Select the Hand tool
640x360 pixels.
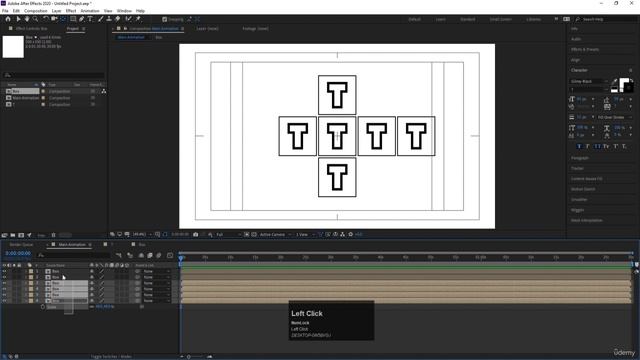tap(27, 19)
